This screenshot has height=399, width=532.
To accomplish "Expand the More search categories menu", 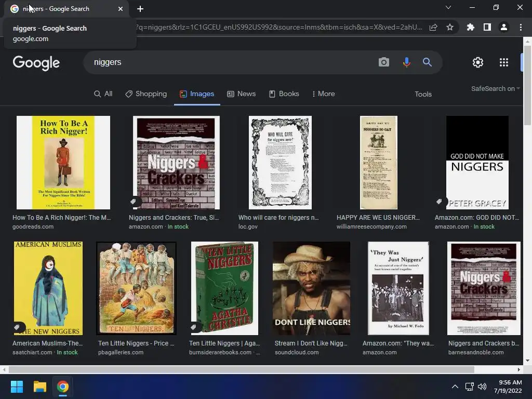I will click(x=323, y=94).
